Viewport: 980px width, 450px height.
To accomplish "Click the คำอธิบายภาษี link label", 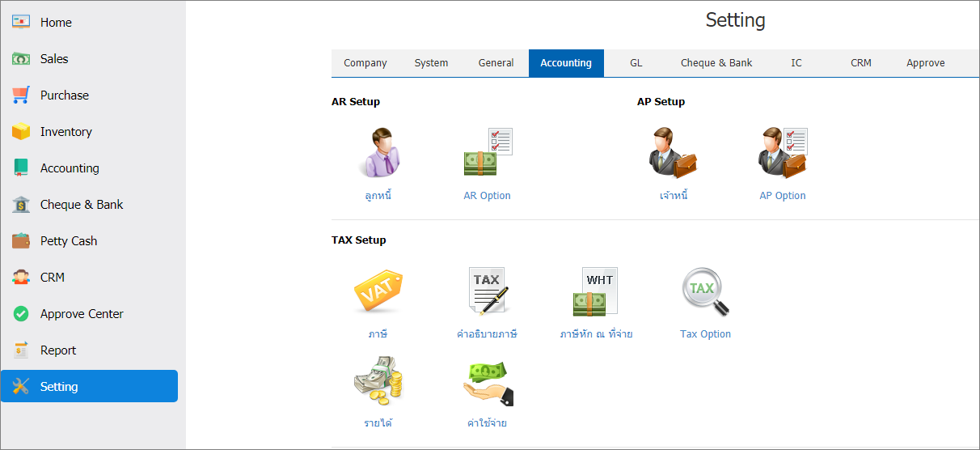I will (487, 333).
